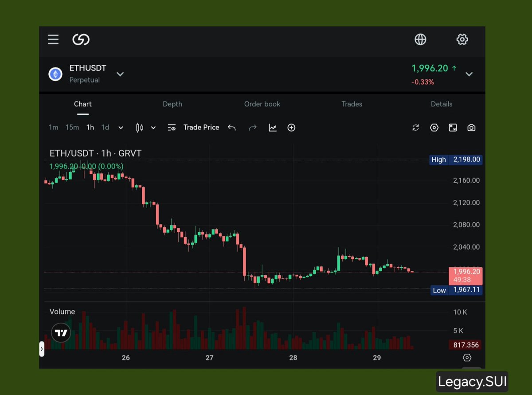Switch to the Depth tab
532x395 pixels.
[172, 104]
